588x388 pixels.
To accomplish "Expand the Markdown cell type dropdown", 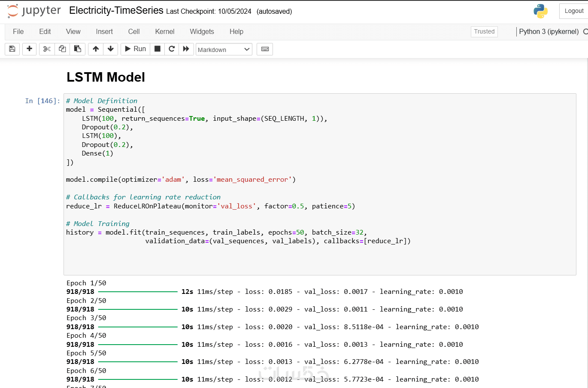I will 224,49.
